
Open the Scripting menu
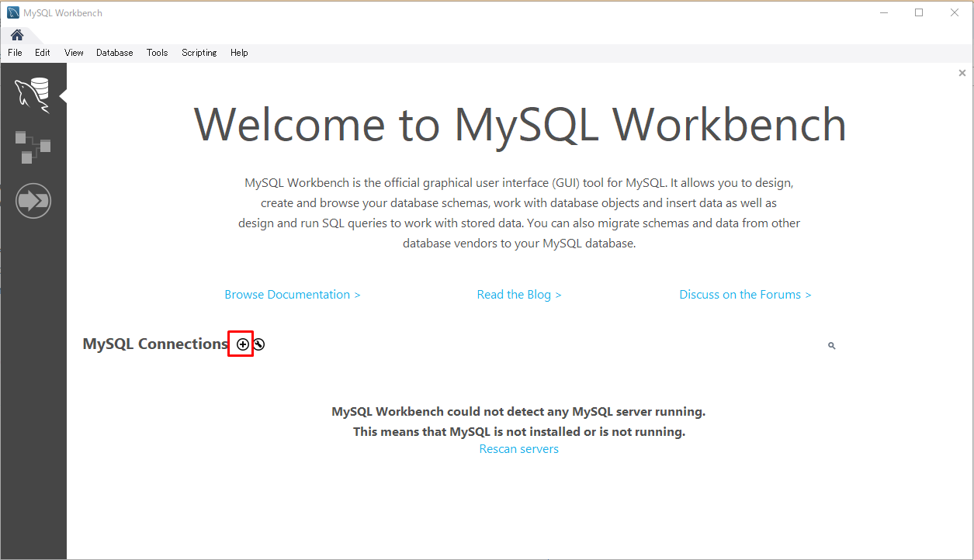[199, 53]
